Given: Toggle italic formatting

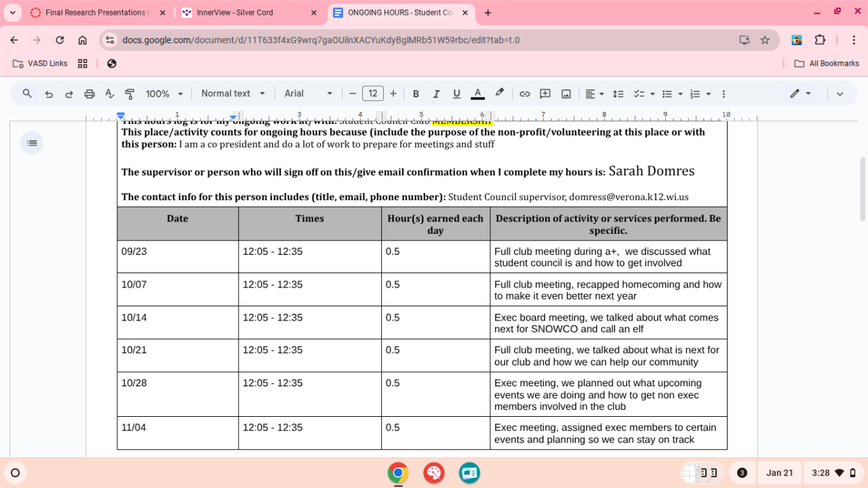Looking at the screenshot, I should pos(436,94).
